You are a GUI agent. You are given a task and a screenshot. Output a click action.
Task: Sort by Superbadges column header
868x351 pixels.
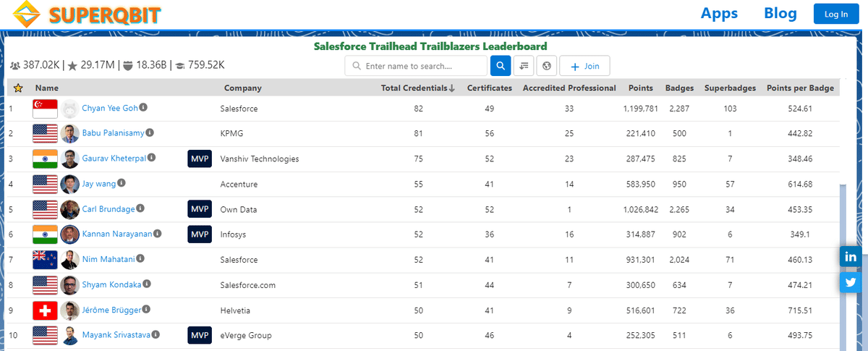[x=730, y=88]
